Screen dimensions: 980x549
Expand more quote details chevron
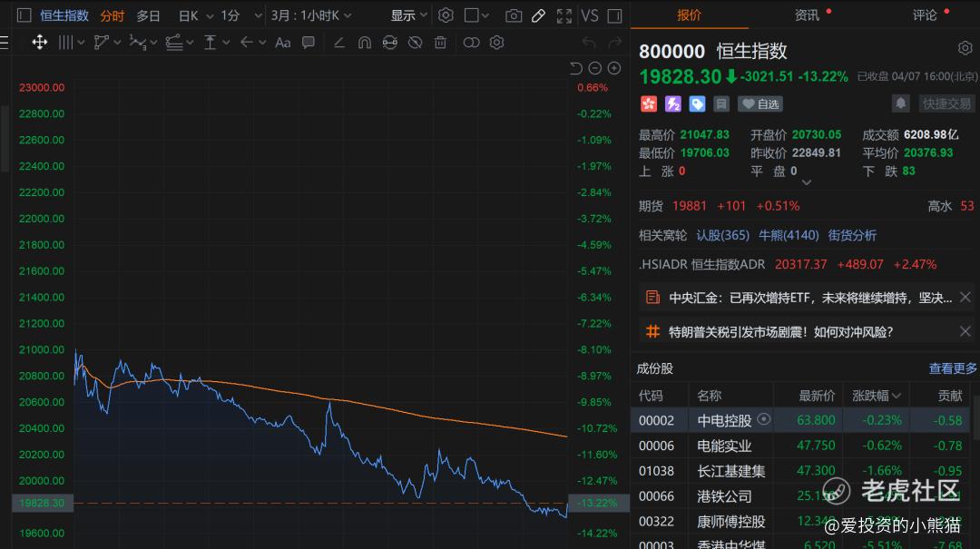tap(807, 182)
